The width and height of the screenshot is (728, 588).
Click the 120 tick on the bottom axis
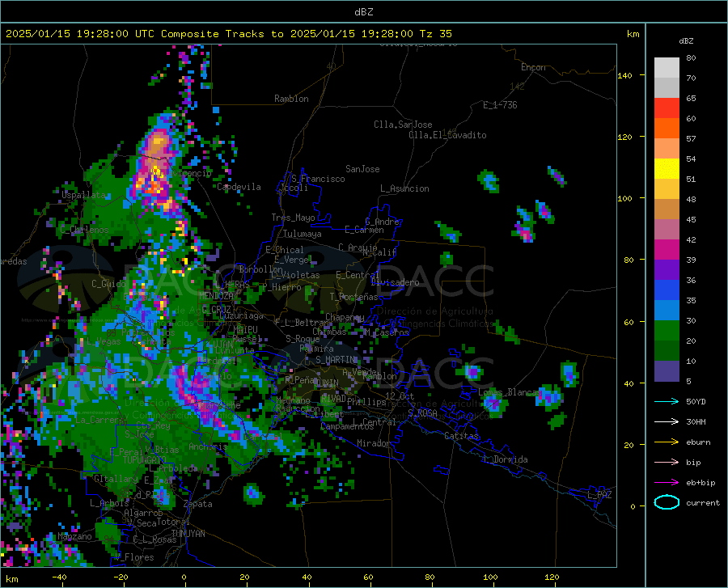(552, 577)
